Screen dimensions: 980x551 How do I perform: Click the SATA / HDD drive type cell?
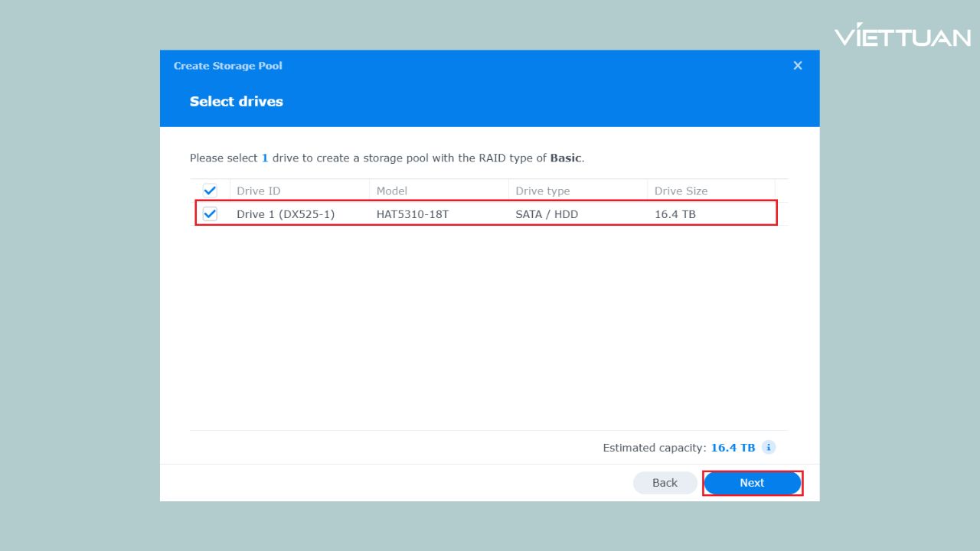tap(547, 214)
